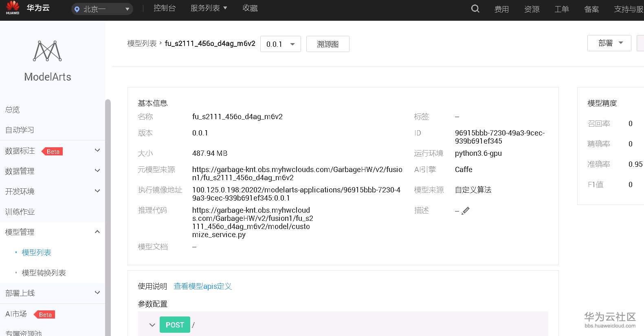Expand the 开发环境 sidebar section
The image size is (644, 336).
97,191
